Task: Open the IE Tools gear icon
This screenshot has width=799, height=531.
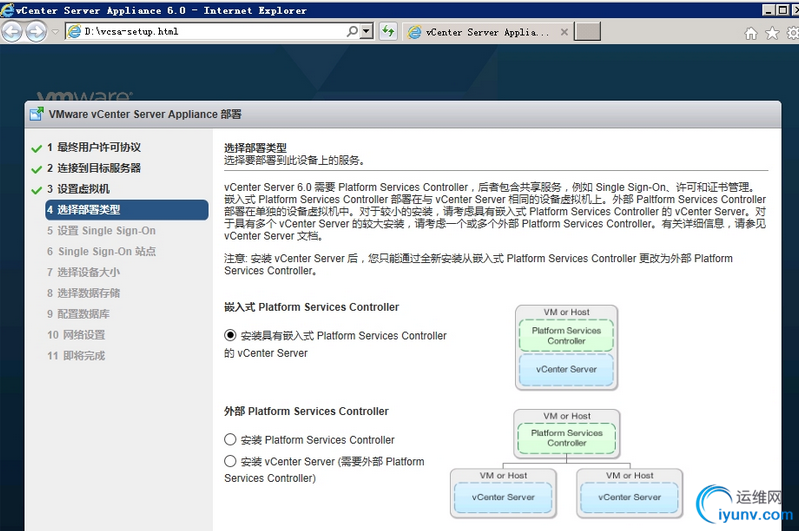Action: 793,34
